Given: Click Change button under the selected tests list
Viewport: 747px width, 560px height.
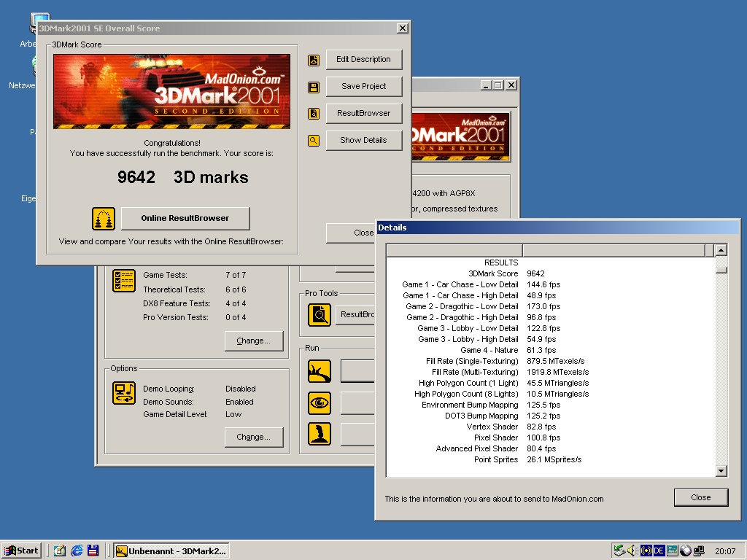Looking at the screenshot, I should click(x=253, y=341).
